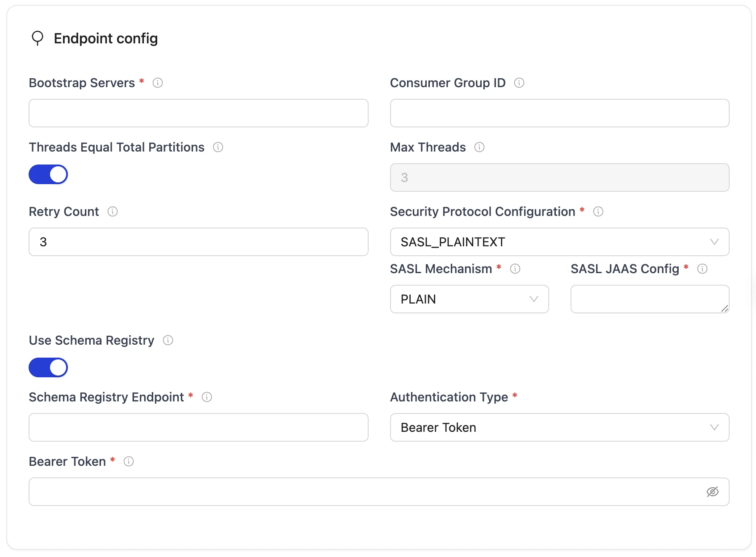Toggle Use Schema Registry off
The image size is (756, 557).
pos(48,367)
